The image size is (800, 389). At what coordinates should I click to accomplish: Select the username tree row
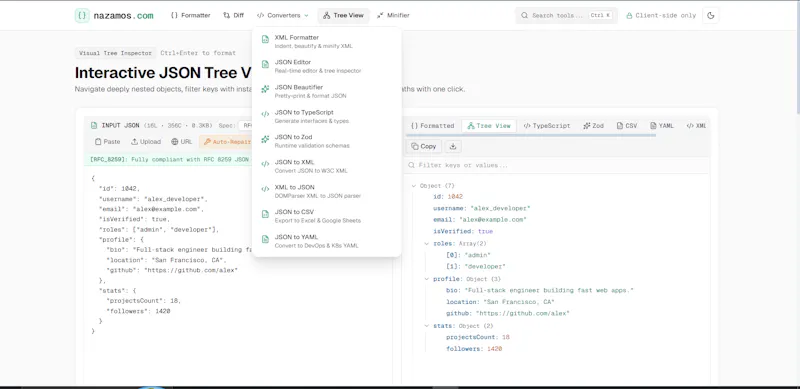coord(482,208)
